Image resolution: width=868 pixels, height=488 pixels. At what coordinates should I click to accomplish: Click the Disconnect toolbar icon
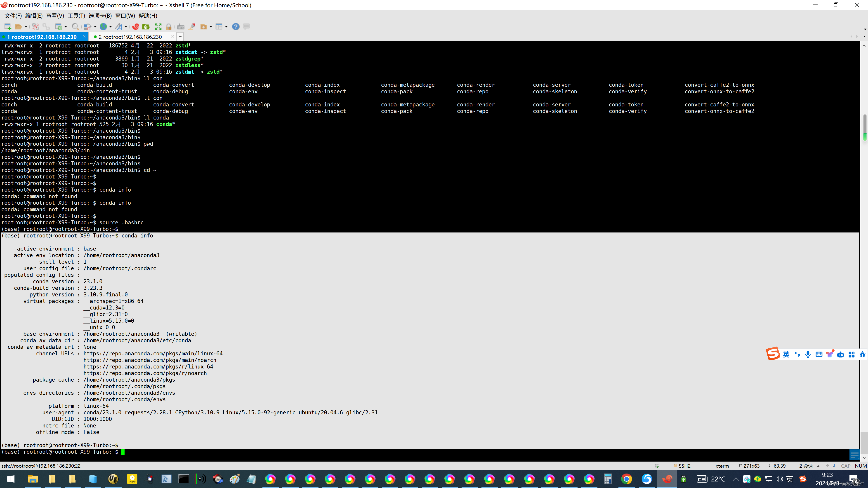pos(36,27)
